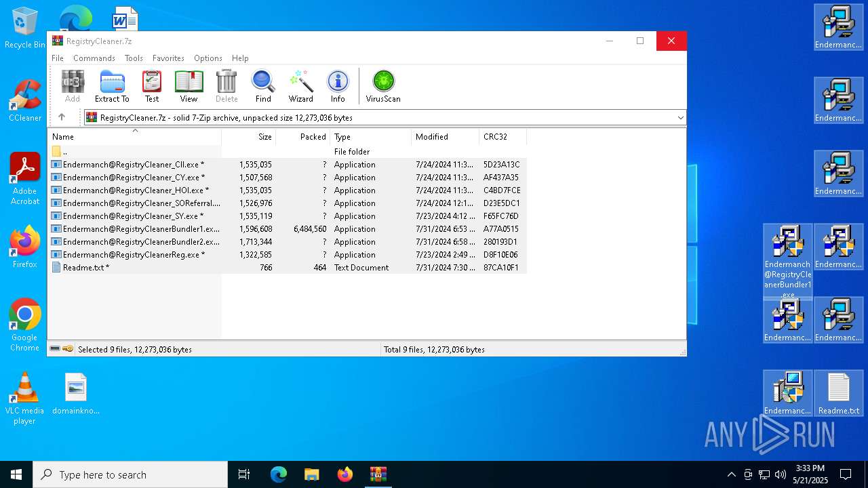Image resolution: width=868 pixels, height=488 pixels.
Task: Click packed size 6,484,560 cell
Action: pyautogui.click(x=310, y=229)
